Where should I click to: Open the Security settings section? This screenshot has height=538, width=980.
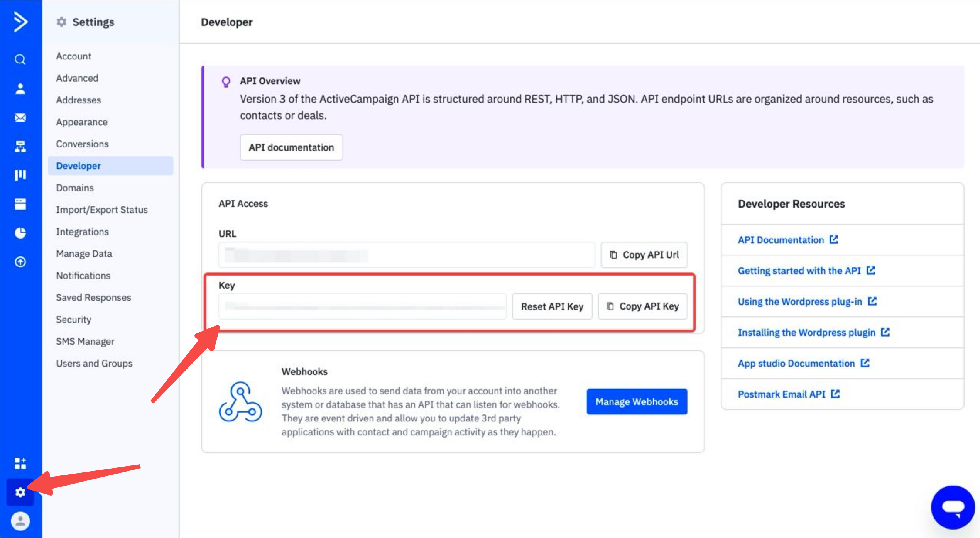73,320
